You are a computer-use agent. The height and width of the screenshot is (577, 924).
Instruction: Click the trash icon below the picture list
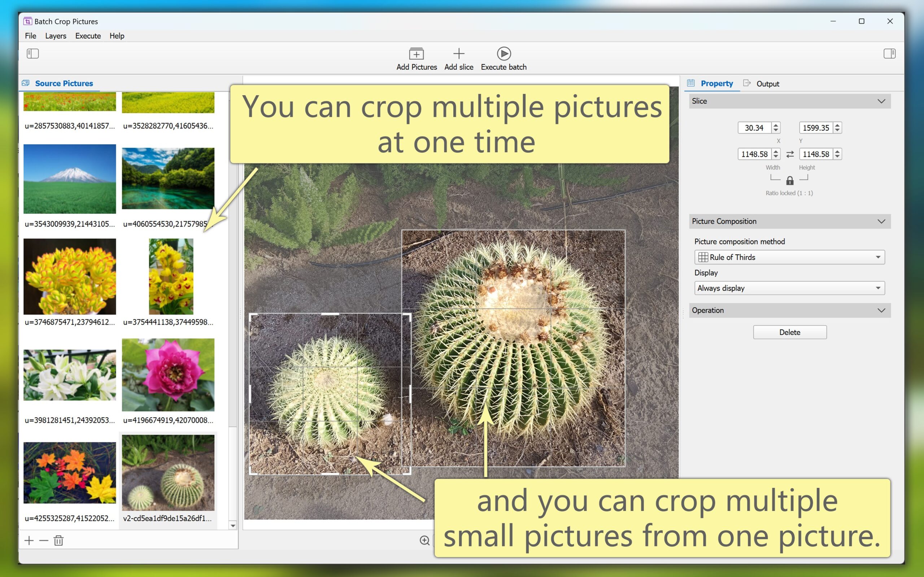(x=58, y=540)
